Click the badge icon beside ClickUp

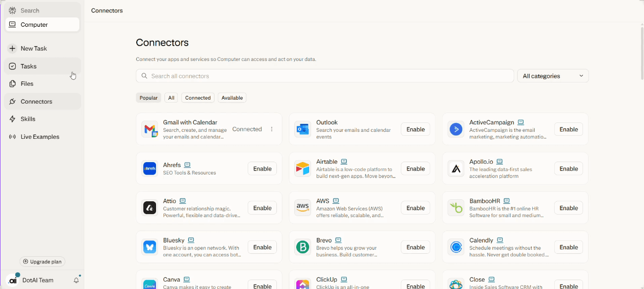[x=344, y=279]
